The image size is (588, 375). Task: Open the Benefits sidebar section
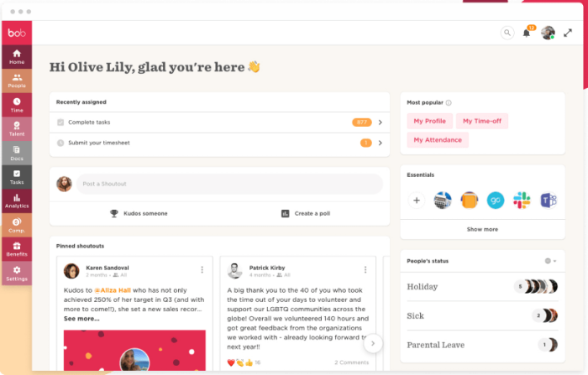coord(17,249)
